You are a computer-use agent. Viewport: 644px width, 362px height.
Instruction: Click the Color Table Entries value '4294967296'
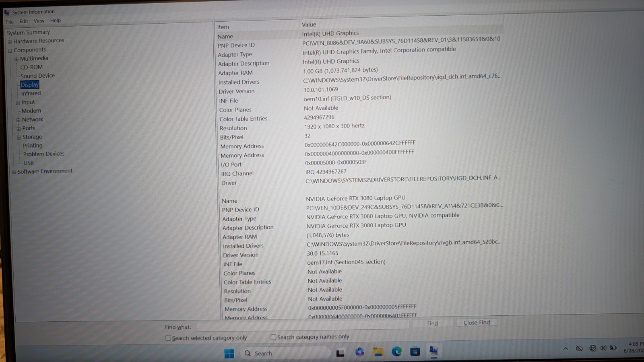tap(319, 117)
